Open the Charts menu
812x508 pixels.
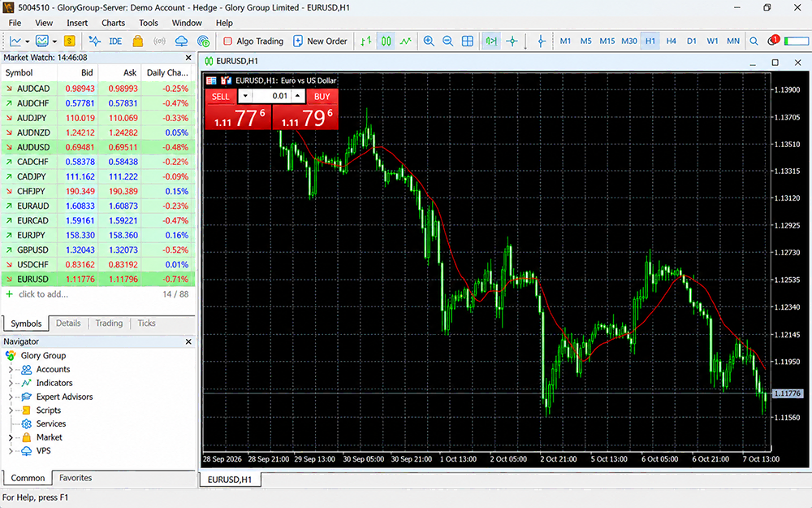coord(114,23)
